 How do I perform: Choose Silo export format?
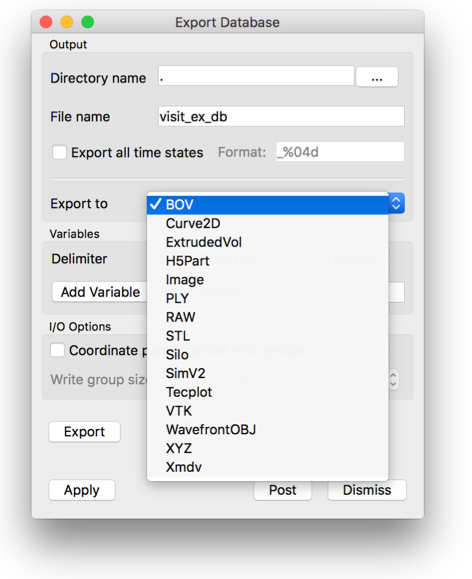coord(268,355)
